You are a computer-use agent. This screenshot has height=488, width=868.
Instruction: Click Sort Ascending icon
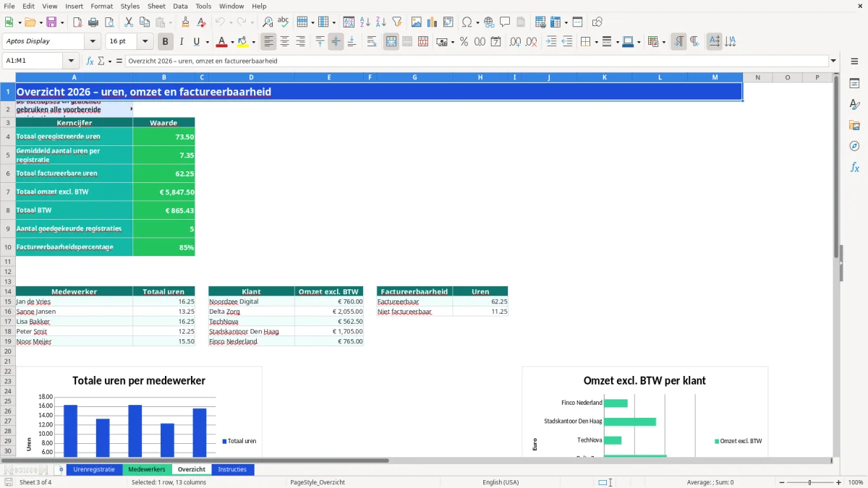365,22
